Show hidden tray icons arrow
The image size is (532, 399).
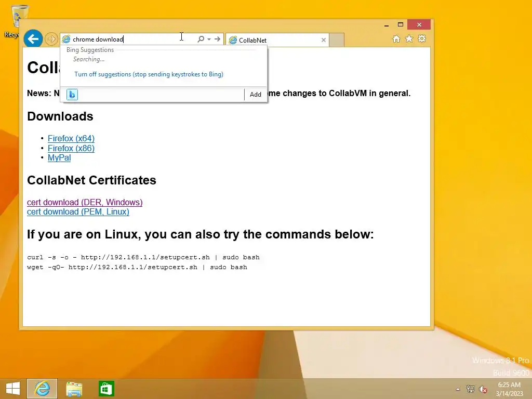coord(458,389)
